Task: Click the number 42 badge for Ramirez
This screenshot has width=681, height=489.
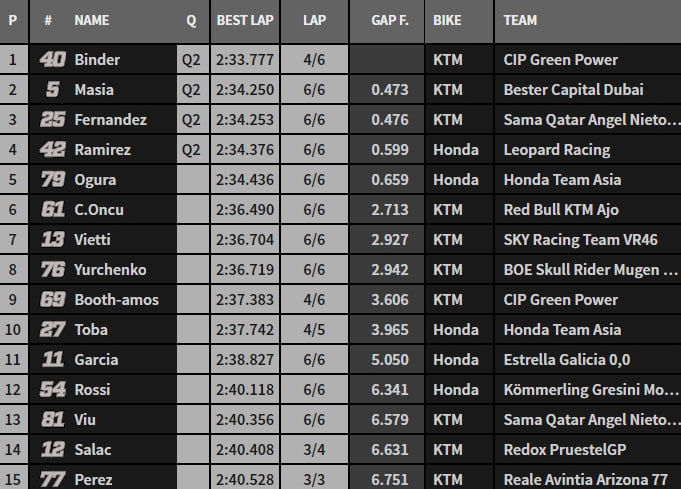Action: (x=52, y=150)
